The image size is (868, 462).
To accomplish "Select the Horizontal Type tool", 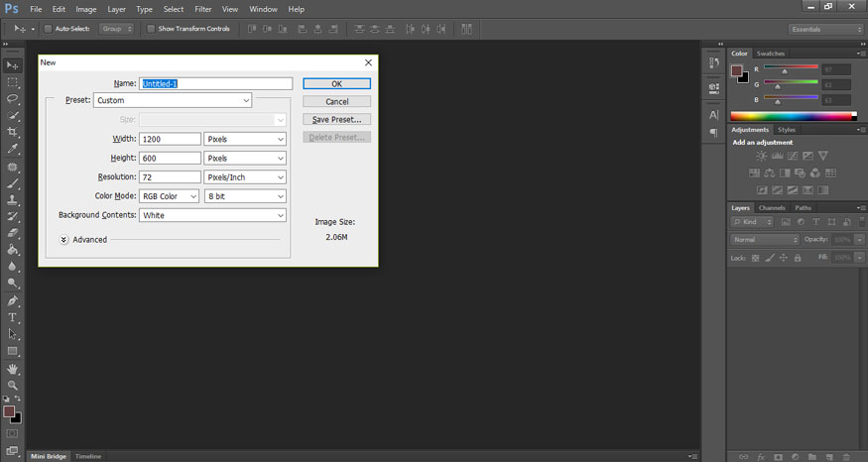I will coord(13,317).
